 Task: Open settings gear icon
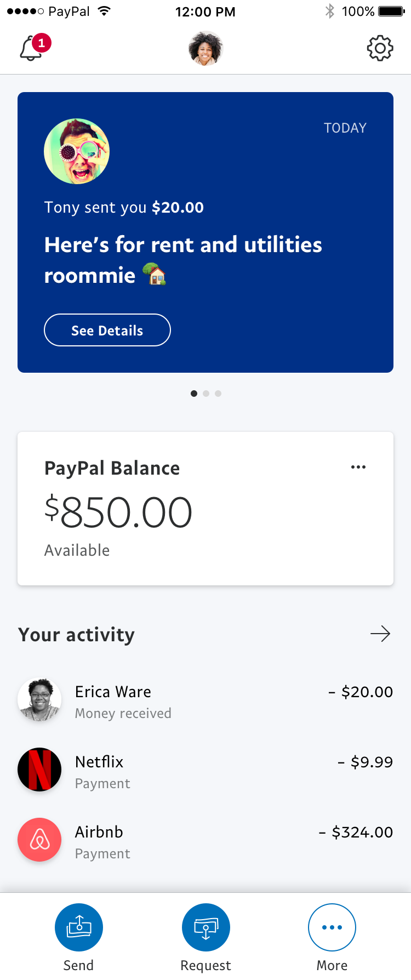coord(380,48)
